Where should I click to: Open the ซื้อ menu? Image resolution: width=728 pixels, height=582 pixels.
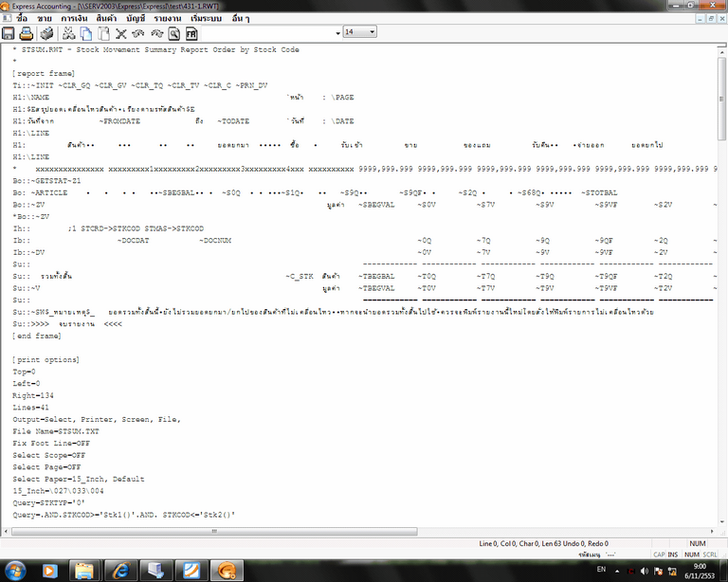(22, 19)
